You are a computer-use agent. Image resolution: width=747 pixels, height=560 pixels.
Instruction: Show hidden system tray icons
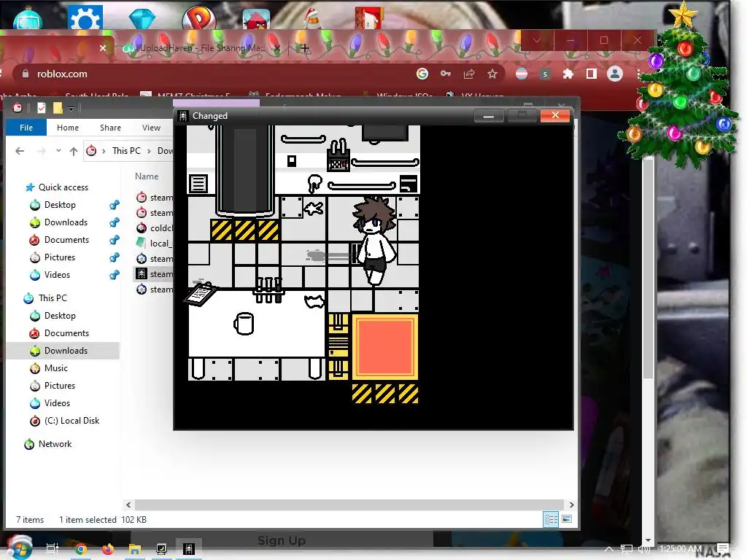609,549
